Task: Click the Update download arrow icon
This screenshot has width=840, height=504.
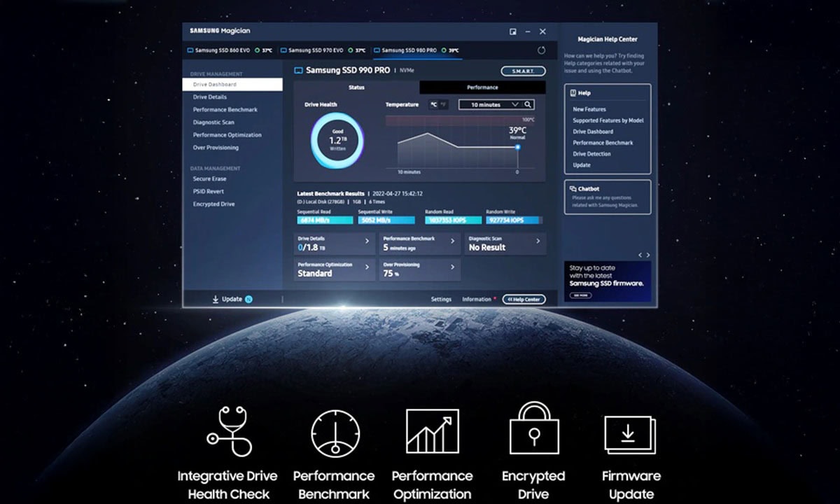Action: coord(215,299)
